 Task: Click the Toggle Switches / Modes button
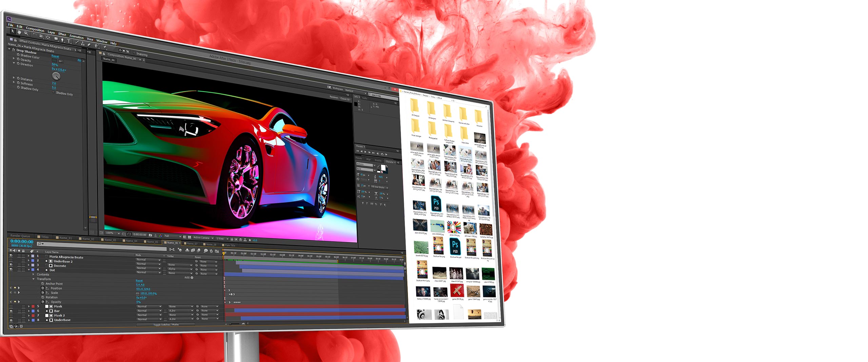166,325
